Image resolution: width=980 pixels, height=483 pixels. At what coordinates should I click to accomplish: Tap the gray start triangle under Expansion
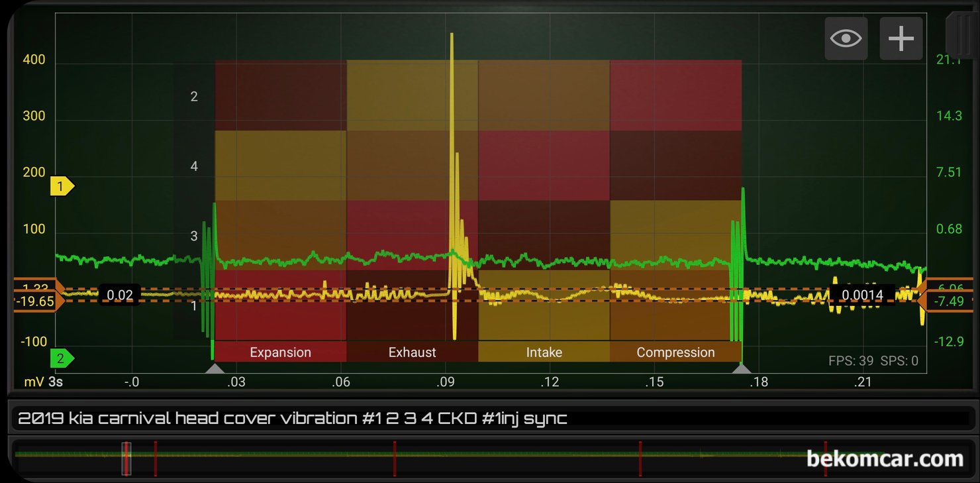[215, 368]
